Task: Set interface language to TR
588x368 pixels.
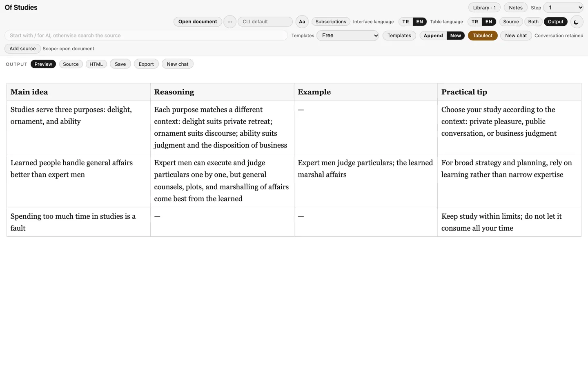Action: point(405,22)
